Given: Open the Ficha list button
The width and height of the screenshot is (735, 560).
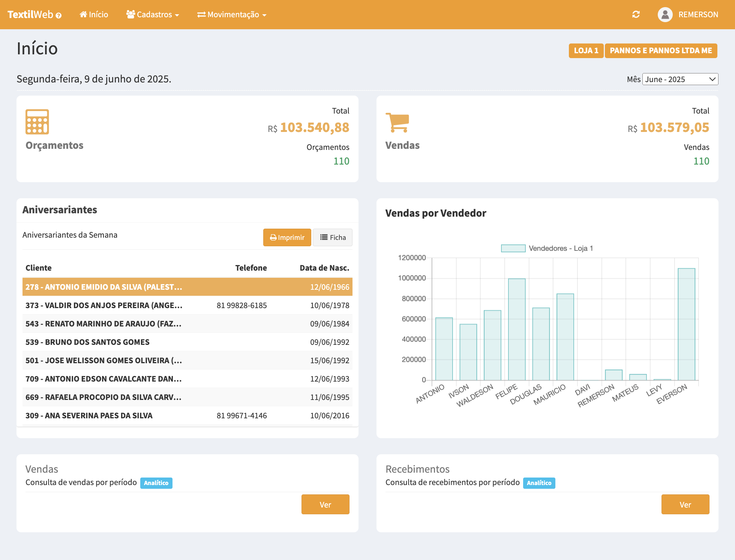Looking at the screenshot, I should [333, 237].
